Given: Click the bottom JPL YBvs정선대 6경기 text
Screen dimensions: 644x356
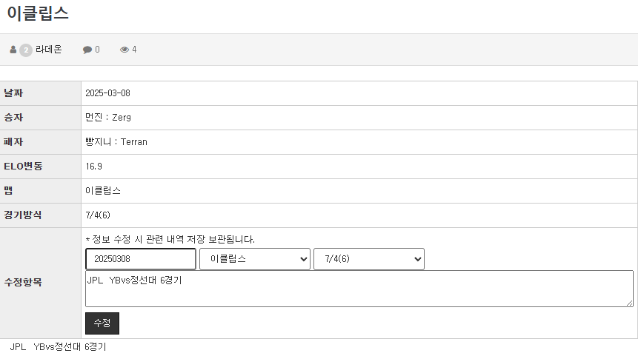Looking at the screenshot, I should tap(58, 346).
